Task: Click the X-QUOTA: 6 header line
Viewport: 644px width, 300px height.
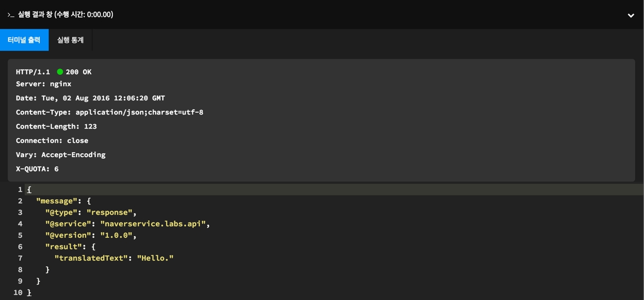Action: click(37, 169)
